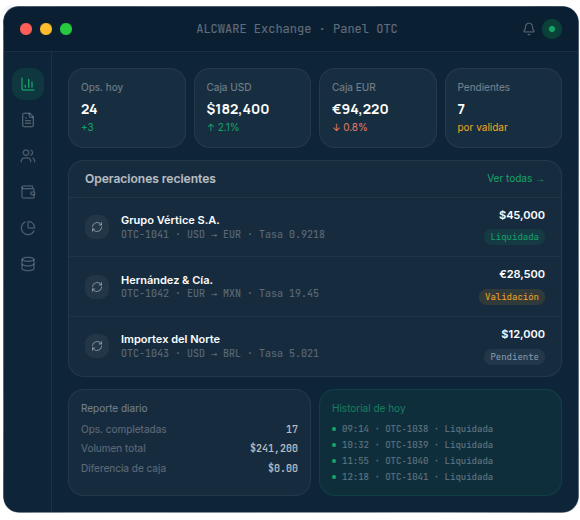
Task: Open the Caja EUR summary card
Action: point(378,108)
